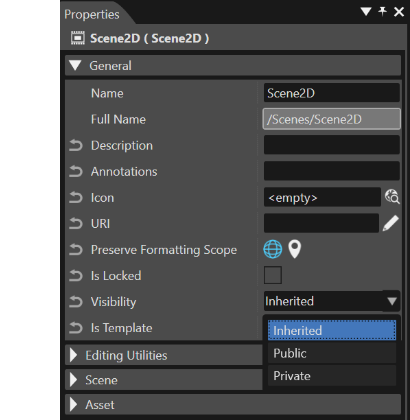The height and width of the screenshot is (420, 410).
Task: Open the Visibility dropdown arrow
Action: 392,301
